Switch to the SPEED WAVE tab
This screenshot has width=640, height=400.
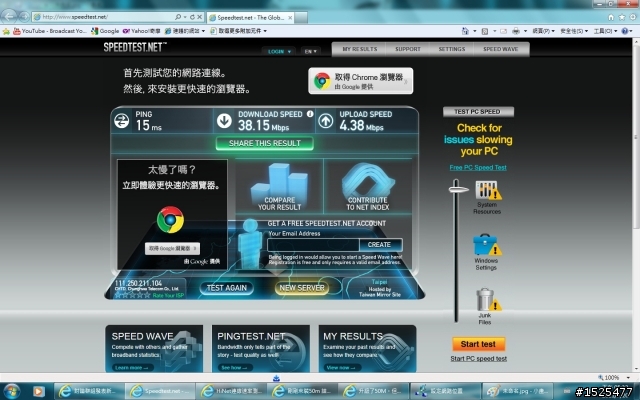click(501, 49)
